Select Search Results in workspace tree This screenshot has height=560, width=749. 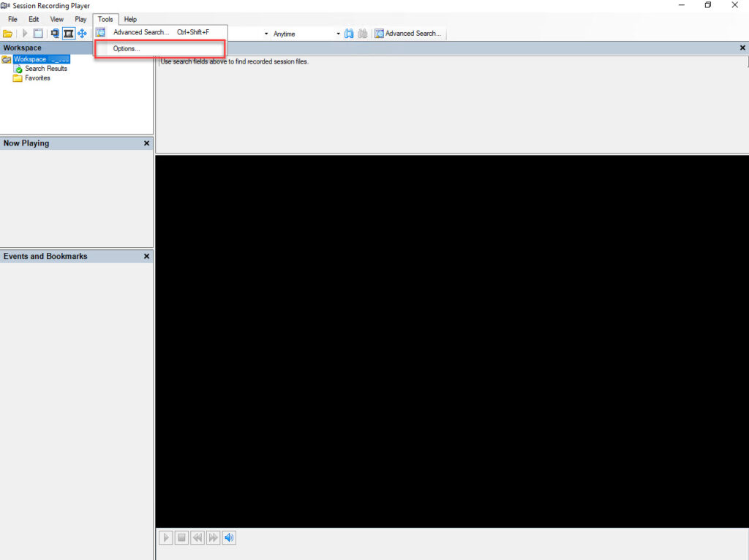tap(46, 69)
